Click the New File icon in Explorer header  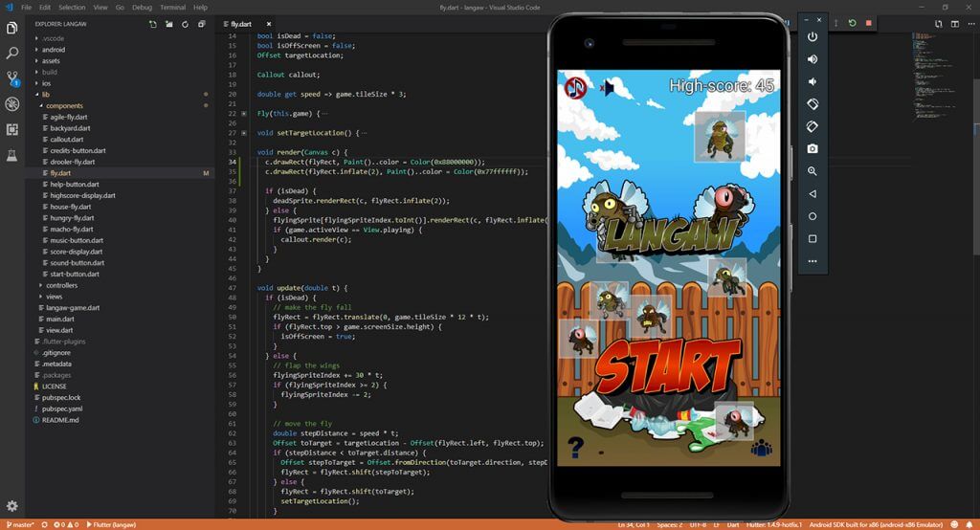pyautogui.click(x=153, y=23)
